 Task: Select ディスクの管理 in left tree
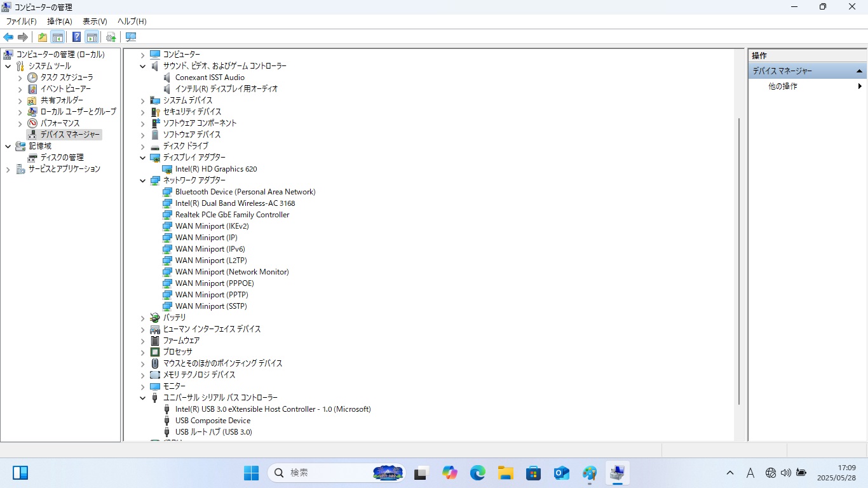click(62, 158)
